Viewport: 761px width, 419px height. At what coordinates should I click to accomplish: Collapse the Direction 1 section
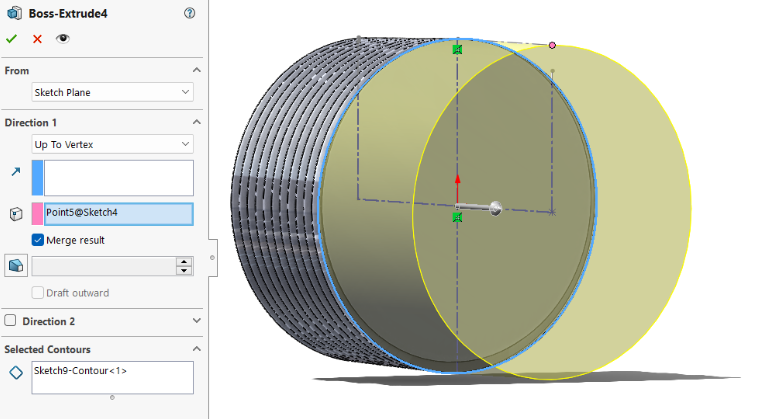(196, 122)
